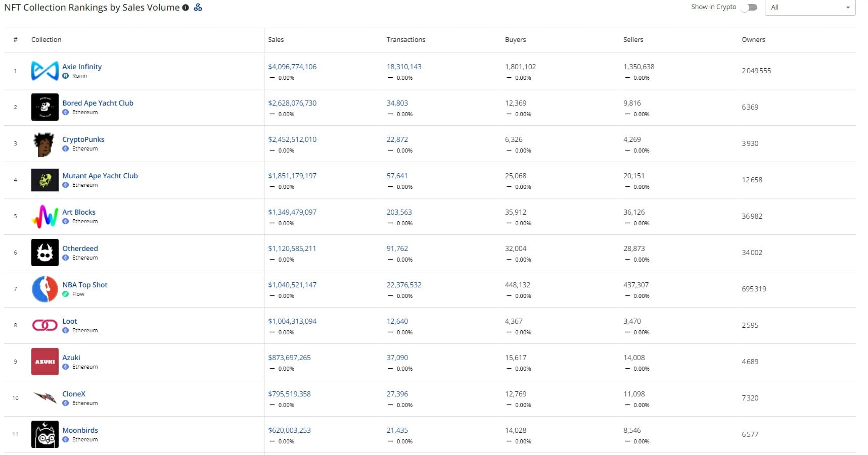The width and height of the screenshot is (868, 455).
Task: Click the webhook icon next to the title
Action: [x=198, y=8]
